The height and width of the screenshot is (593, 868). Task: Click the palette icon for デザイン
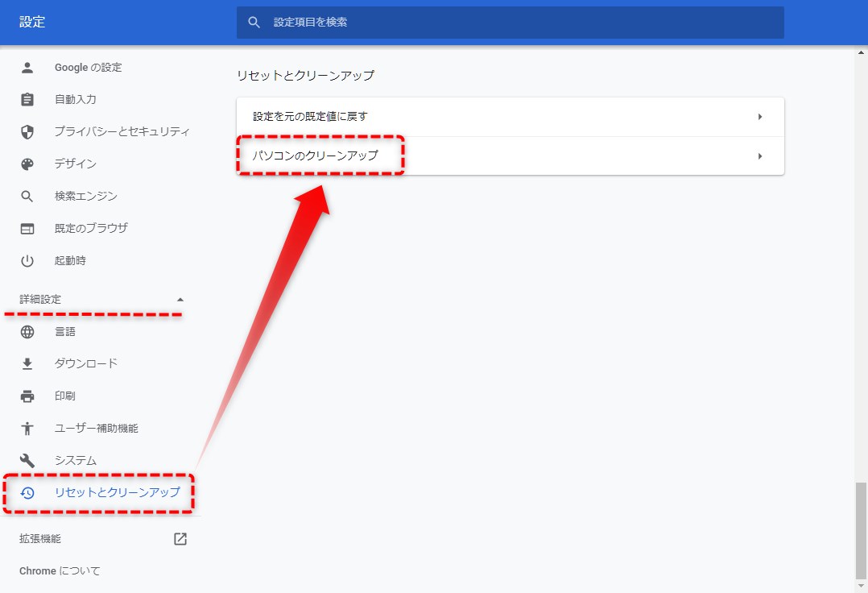(x=27, y=164)
